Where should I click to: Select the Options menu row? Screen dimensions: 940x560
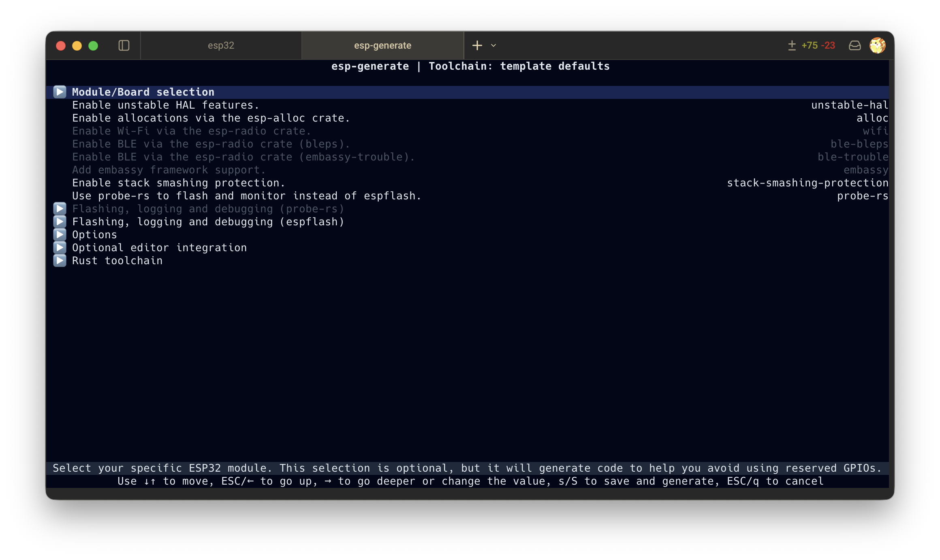point(468,235)
